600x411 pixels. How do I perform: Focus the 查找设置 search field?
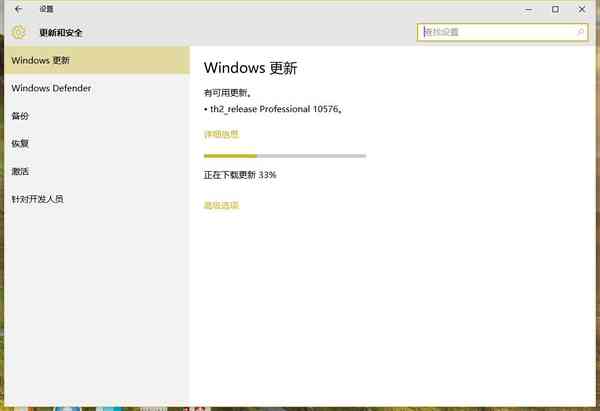pyautogui.click(x=495, y=32)
